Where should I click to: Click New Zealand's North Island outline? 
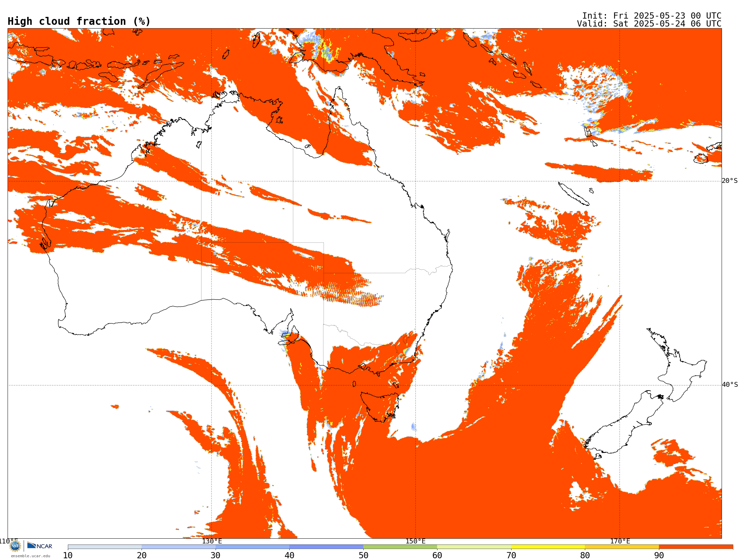click(677, 365)
